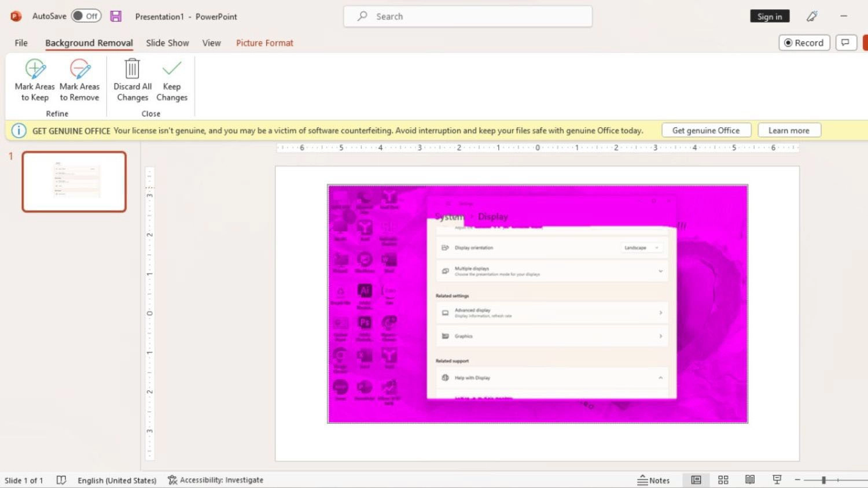Open the File menu
The width and height of the screenshot is (868, 488).
(x=21, y=43)
